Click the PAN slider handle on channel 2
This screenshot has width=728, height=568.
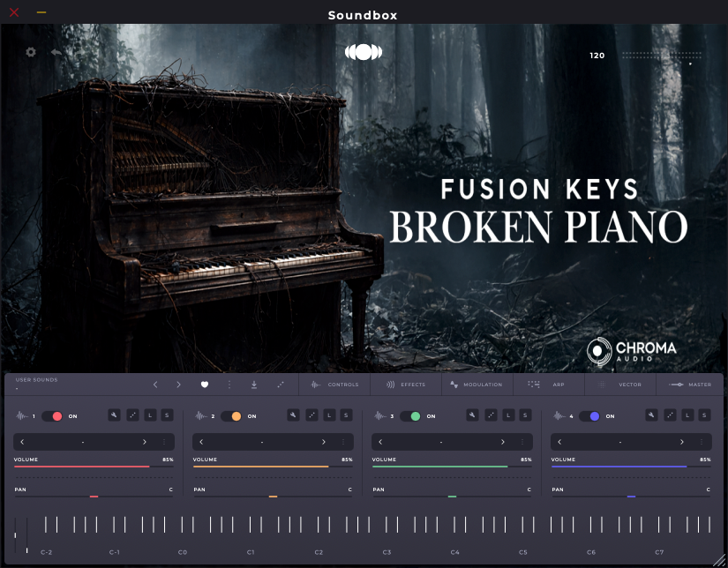tap(272, 496)
